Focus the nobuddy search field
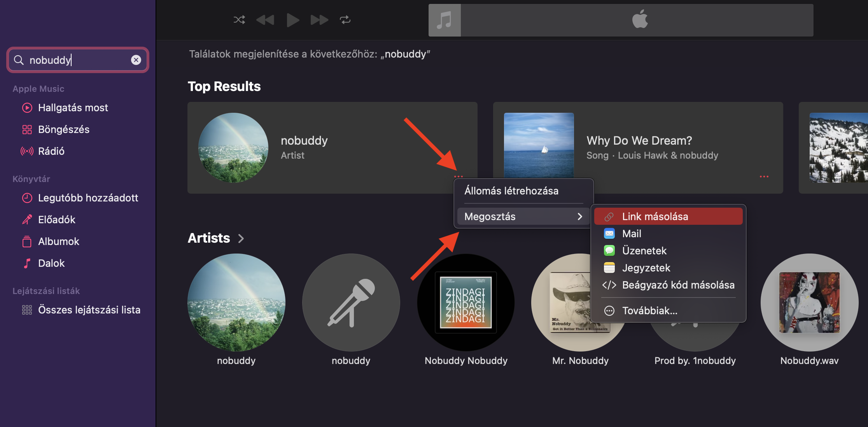Screen dimensions: 868x427 tap(78, 60)
